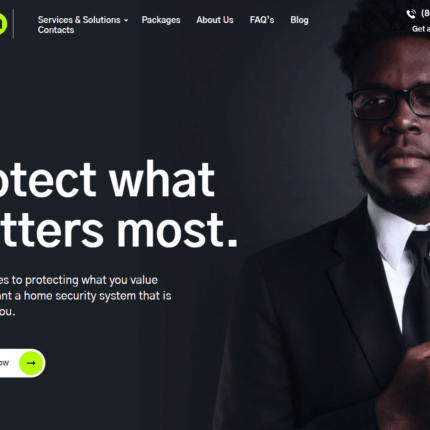Go to the Packages page
Screen dimensions: 430x430
coord(161,20)
